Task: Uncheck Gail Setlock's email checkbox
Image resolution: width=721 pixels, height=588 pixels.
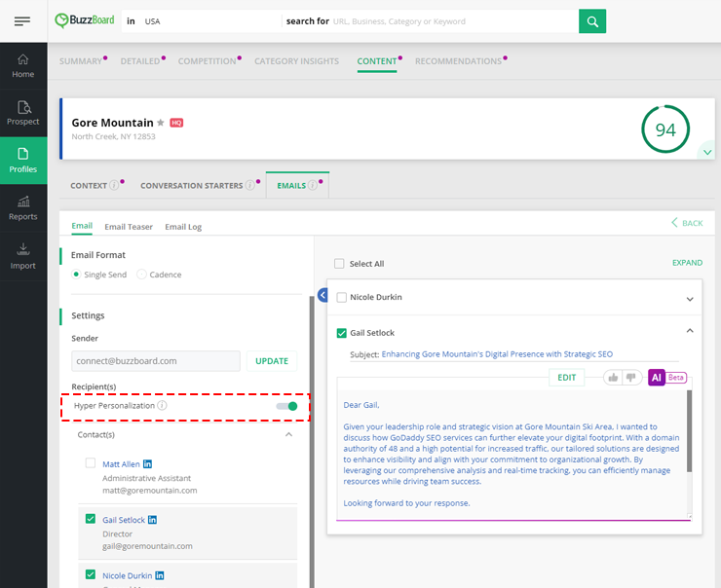Action: pos(342,333)
